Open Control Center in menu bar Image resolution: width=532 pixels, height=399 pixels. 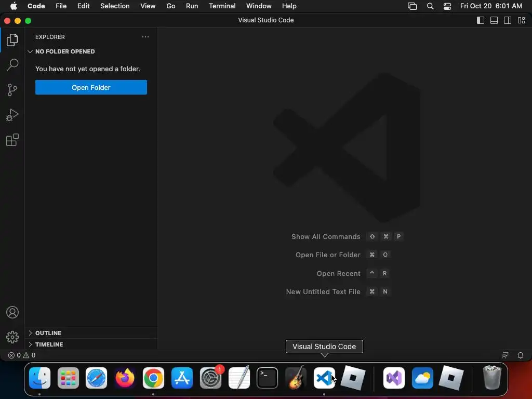pyautogui.click(x=447, y=6)
